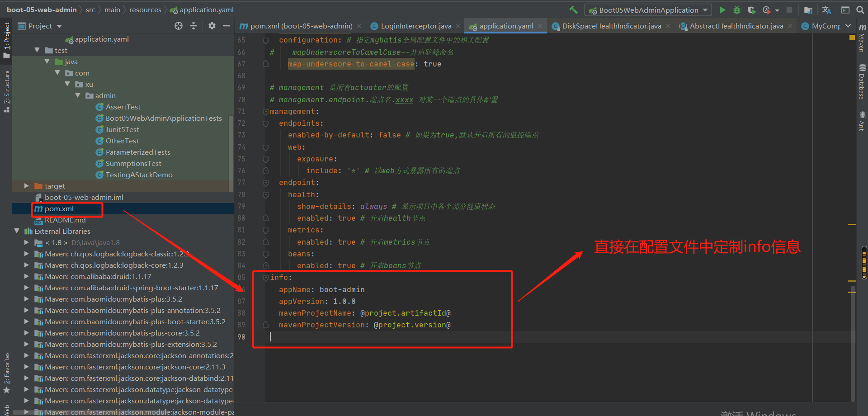
Task: Expand the target folder
Action: click(x=27, y=186)
